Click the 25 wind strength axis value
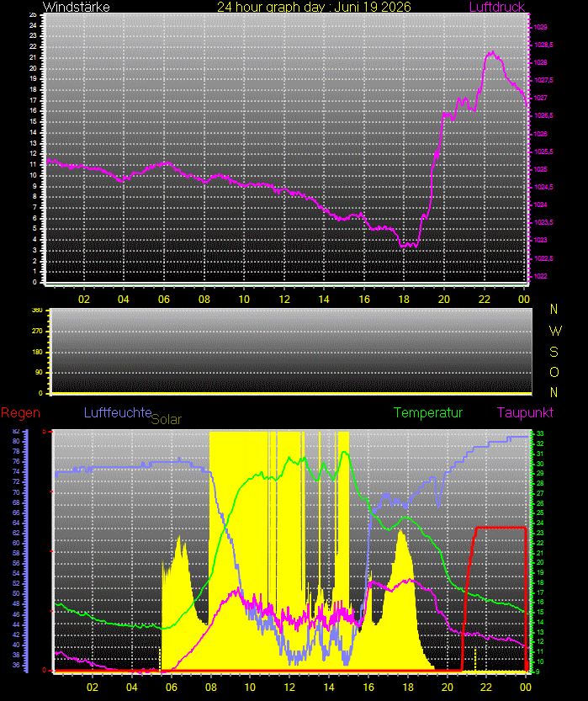The width and height of the screenshot is (588, 701). click(x=33, y=15)
